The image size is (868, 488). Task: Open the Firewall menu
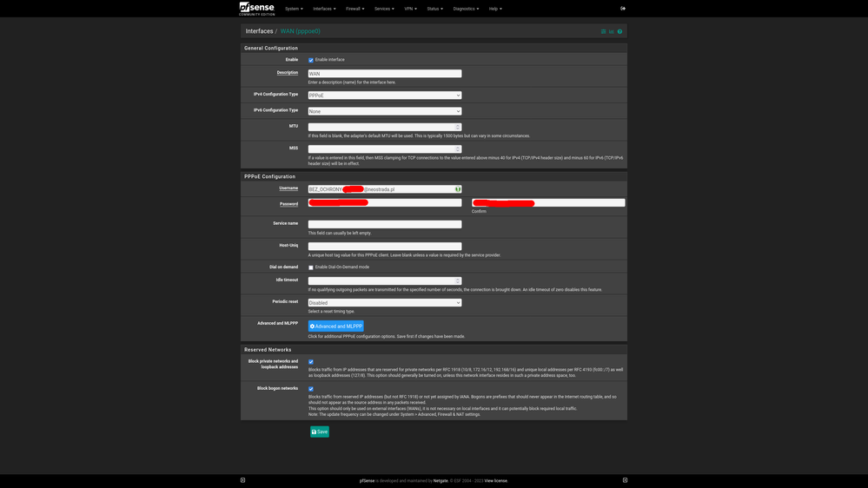tap(354, 9)
